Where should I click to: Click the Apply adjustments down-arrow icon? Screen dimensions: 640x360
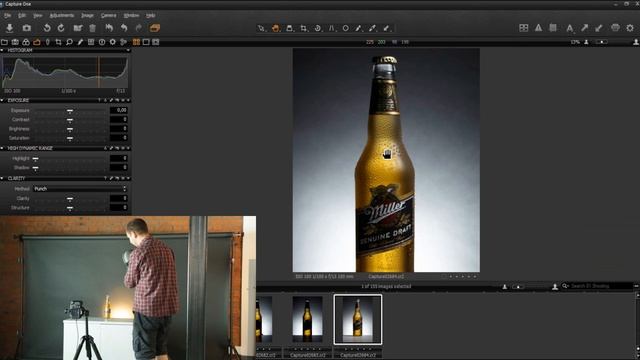click(599, 27)
